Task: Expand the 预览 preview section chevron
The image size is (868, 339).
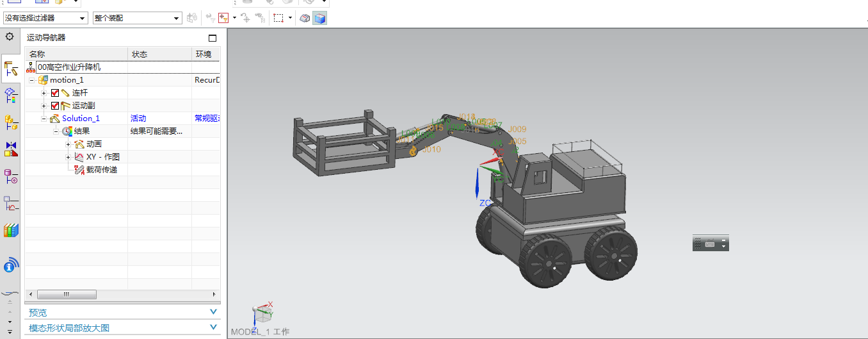Action: 214,312
